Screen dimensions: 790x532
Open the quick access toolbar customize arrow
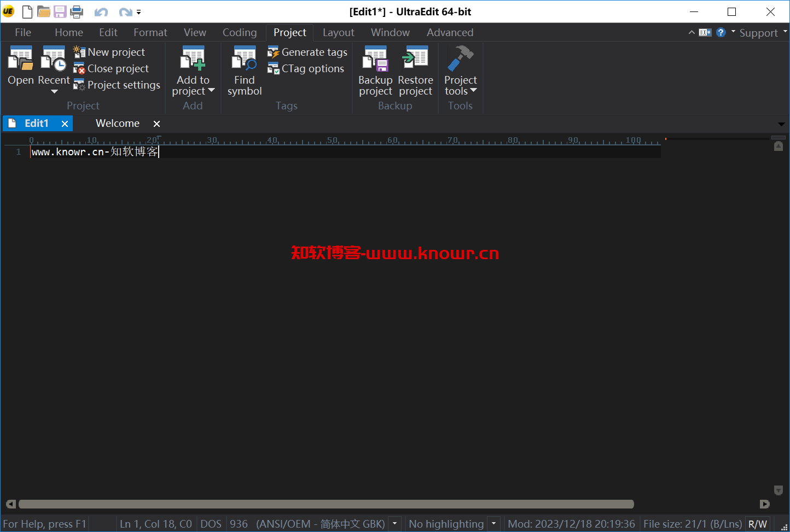point(138,12)
